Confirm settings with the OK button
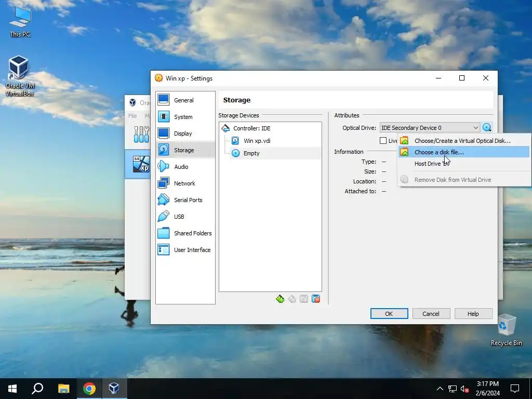The image size is (532, 399). coord(389,313)
